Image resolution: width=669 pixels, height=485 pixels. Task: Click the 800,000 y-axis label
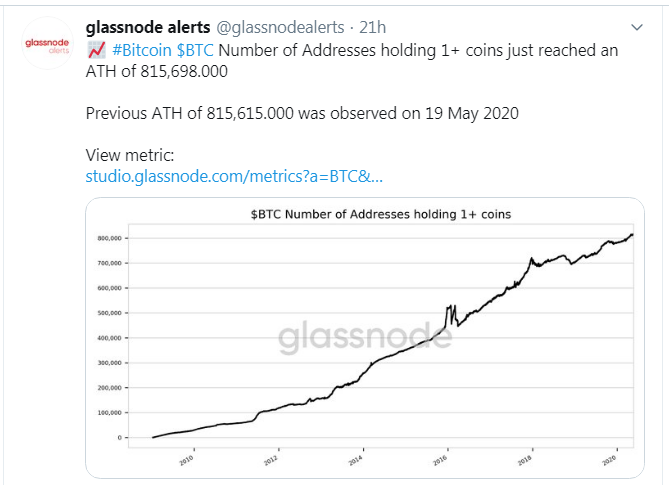[111, 238]
